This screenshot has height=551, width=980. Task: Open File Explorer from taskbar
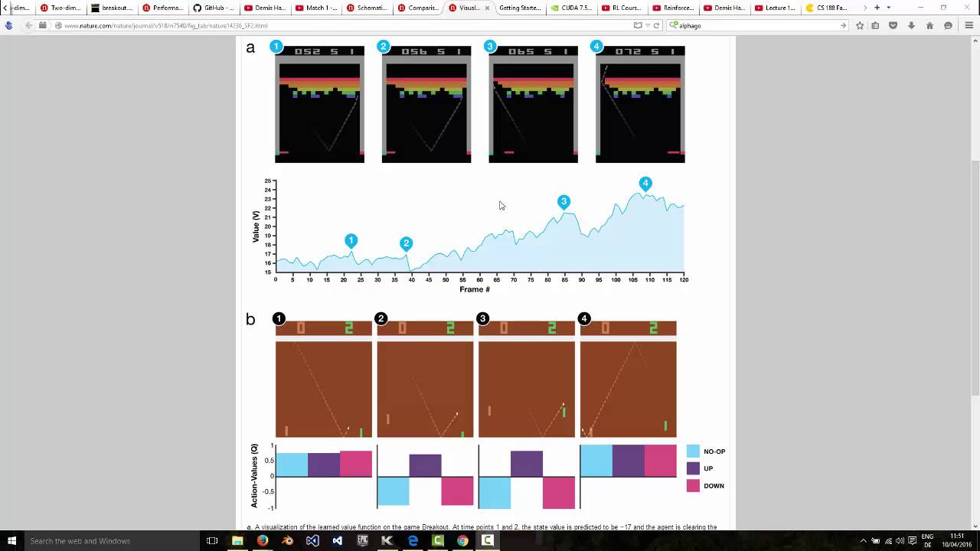[x=237, y=540]
